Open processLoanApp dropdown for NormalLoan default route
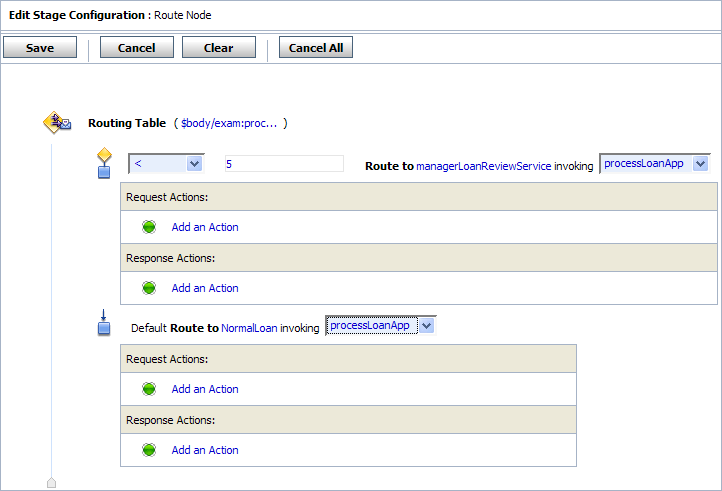This screenshot has height=491, width=722. tap(381, 326)
